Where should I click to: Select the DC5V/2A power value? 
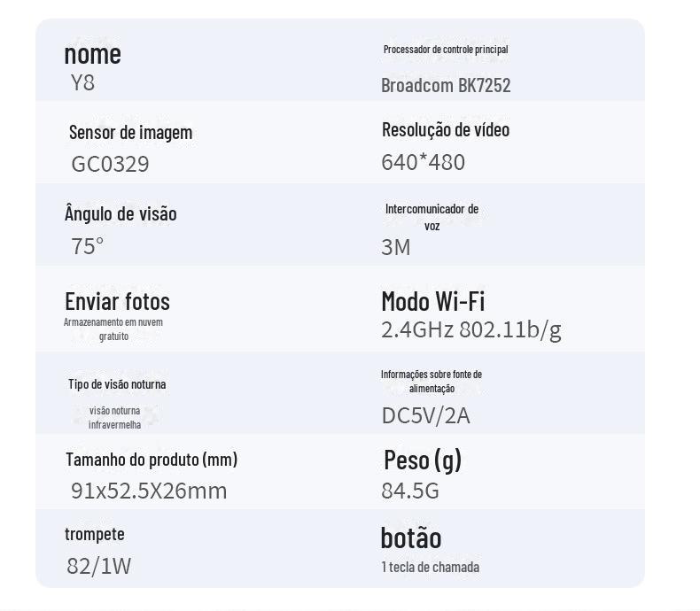[x=426, y=415]
